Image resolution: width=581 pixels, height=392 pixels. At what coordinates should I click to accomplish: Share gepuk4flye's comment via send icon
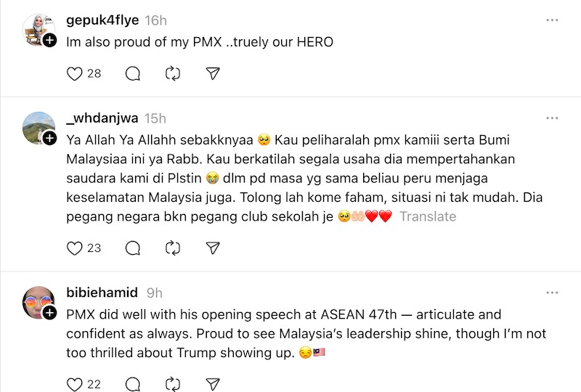click(213, 73)
